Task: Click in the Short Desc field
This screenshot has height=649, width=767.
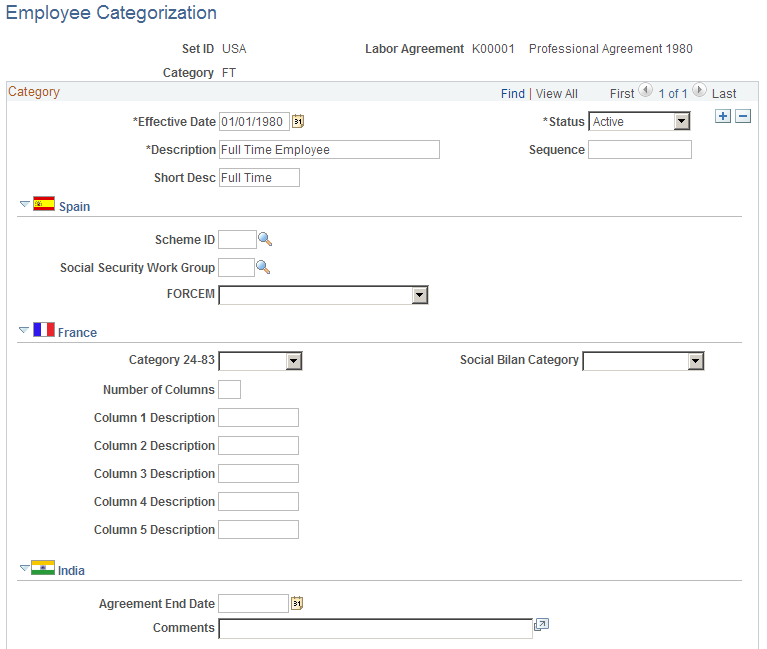Action: 259,178
